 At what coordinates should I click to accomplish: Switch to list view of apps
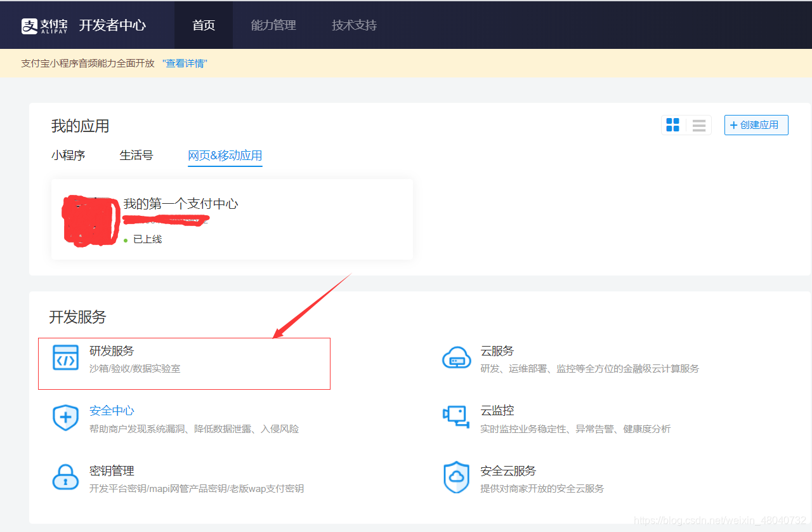tap(699, 125)
